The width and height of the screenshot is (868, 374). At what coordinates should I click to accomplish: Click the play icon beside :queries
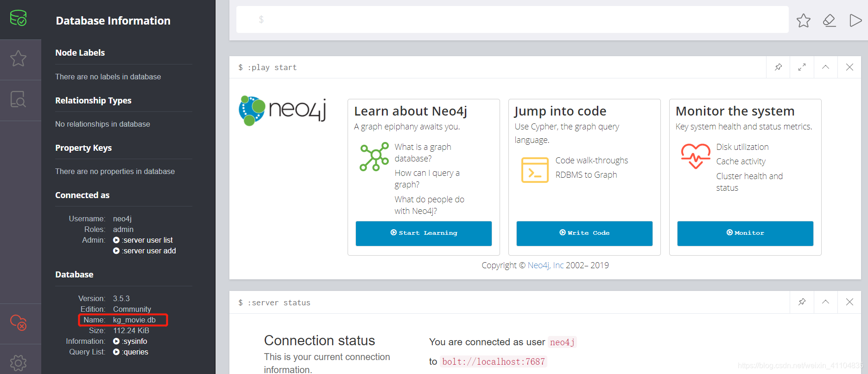click(x=116, y=352)
